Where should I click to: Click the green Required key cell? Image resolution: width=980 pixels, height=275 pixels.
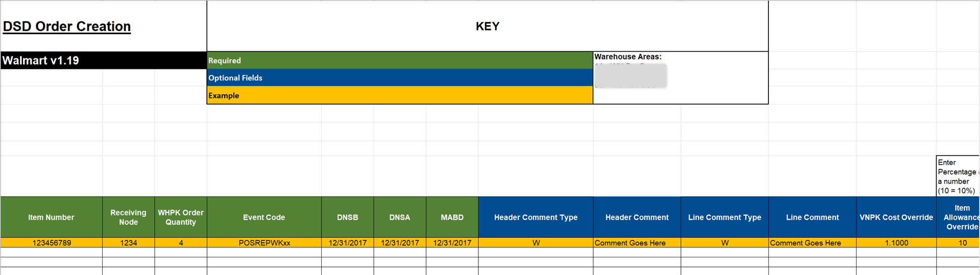click(399, 60)
